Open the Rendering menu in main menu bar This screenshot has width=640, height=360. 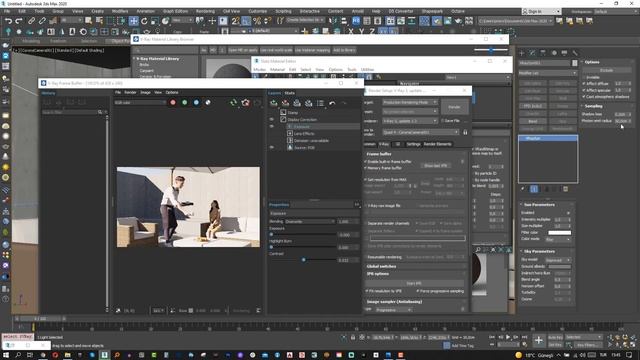205,11
